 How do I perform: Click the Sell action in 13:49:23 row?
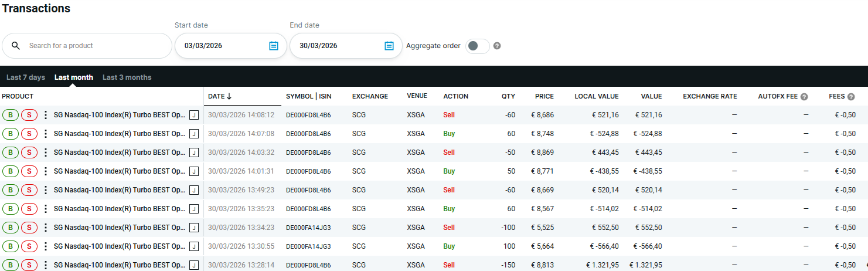pyautogui.click(x=449, y=190)
